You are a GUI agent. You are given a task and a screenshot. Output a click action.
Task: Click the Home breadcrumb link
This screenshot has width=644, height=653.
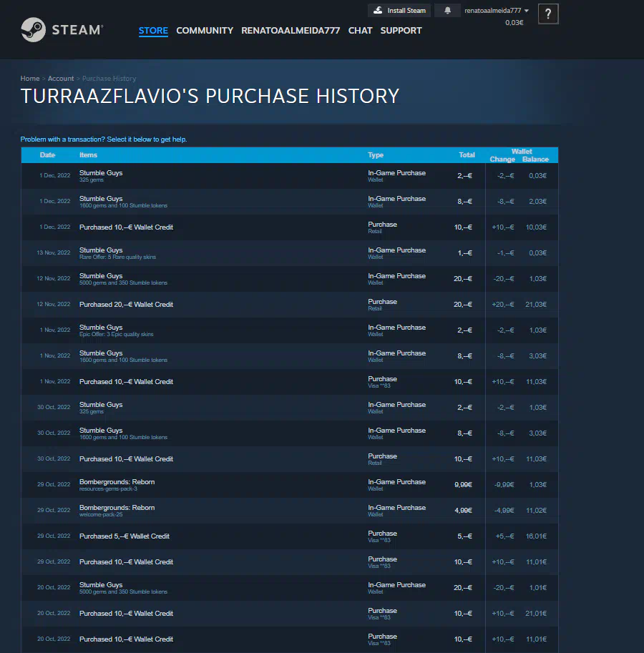click(30, 79)
